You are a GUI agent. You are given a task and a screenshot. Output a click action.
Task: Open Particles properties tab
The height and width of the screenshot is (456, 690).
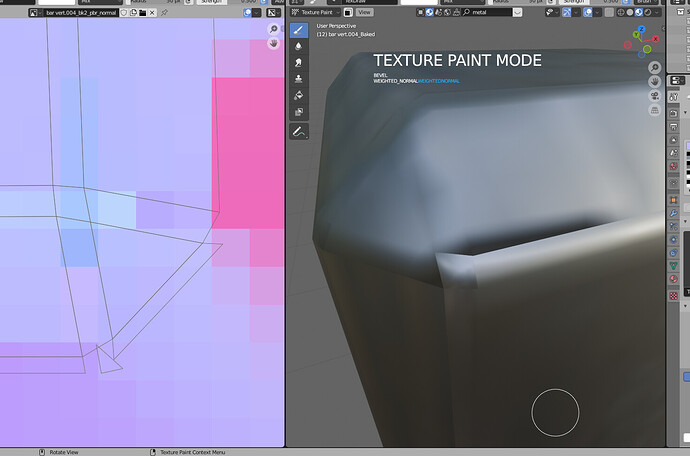[674, 227]
